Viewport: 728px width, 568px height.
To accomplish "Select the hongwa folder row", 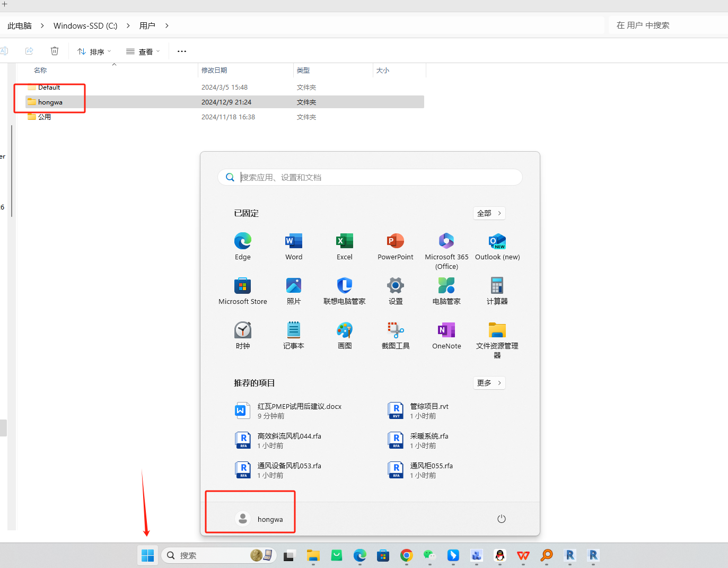I will (x=225, y=102).
